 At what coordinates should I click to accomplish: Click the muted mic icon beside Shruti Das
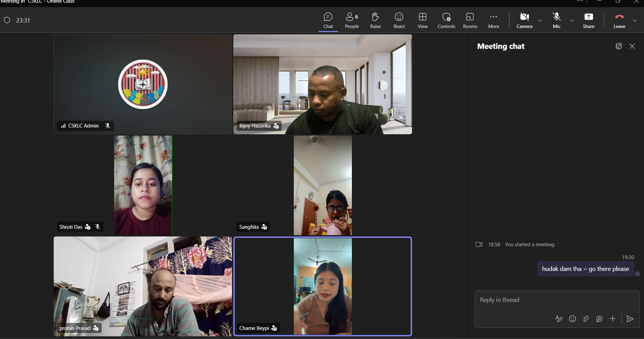point(98,227)
